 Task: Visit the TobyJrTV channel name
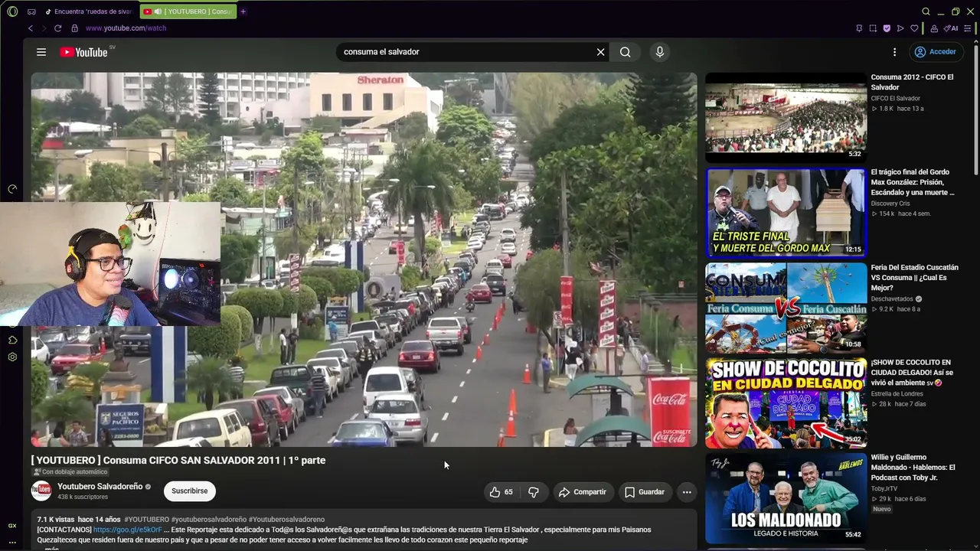coord(885,488)
